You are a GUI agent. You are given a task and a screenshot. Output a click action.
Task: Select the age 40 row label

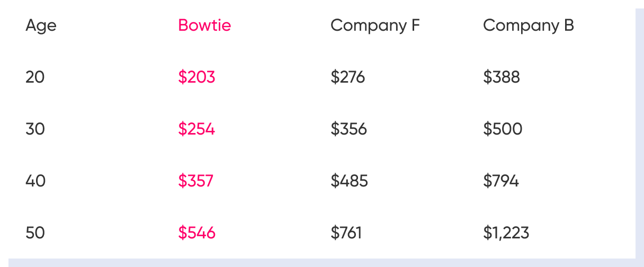tap(35, 181)
